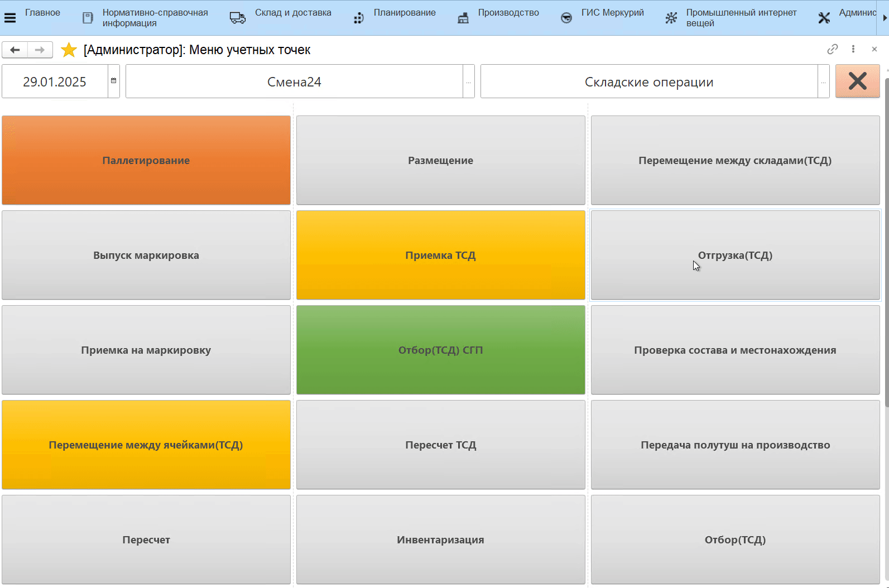Copy link using the chain icon
Image resolution: width=889 pixels, height=588 pixels.
click(832, 49)
